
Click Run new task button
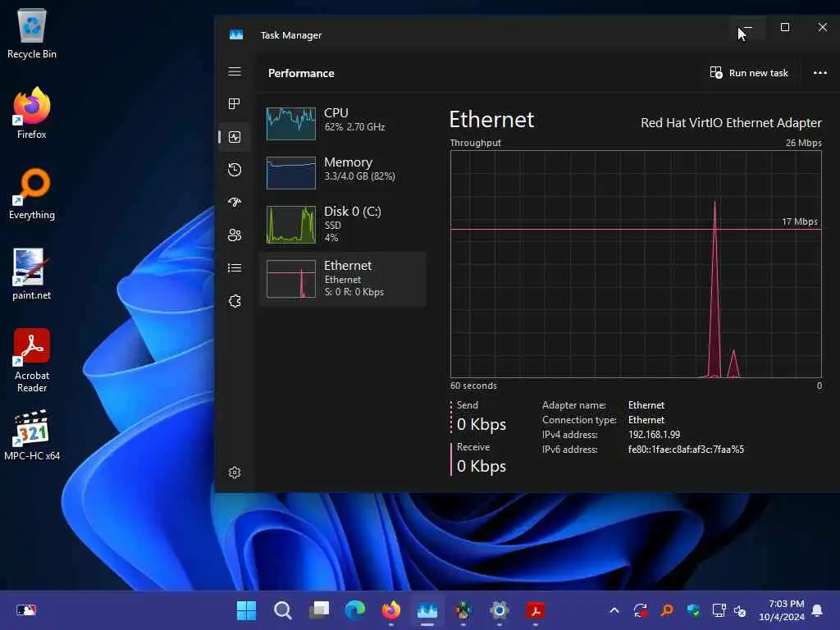749,73
